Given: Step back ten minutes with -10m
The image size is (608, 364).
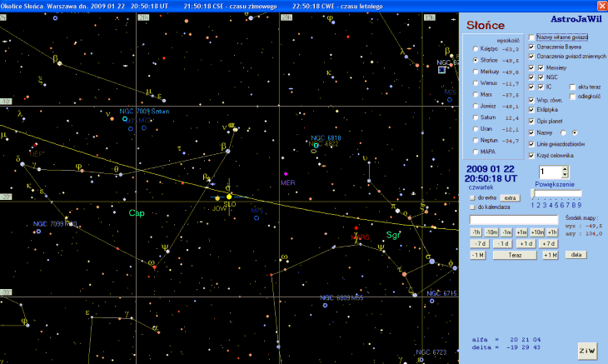Looking at the screenshot, I should coord(491,232).
